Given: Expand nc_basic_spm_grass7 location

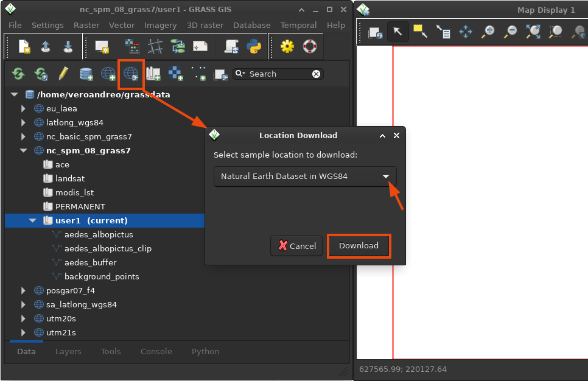Looking at the screenshot, I should pos(23,136).
